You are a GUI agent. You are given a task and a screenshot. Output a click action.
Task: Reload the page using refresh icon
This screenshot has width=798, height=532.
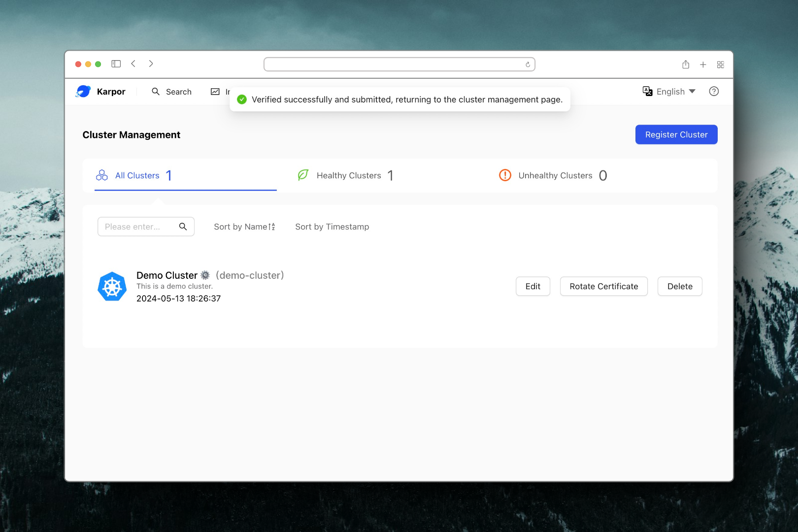coord(528,65)
